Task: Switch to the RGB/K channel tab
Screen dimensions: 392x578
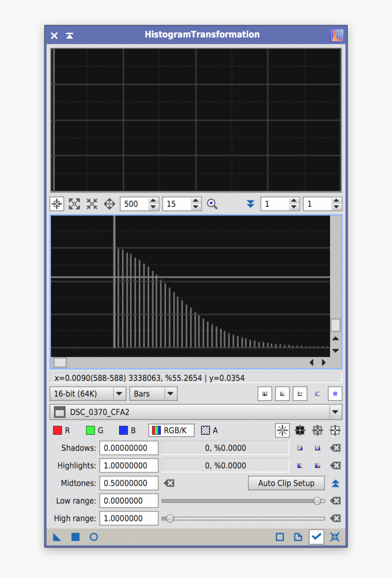Action: [171, 430]
